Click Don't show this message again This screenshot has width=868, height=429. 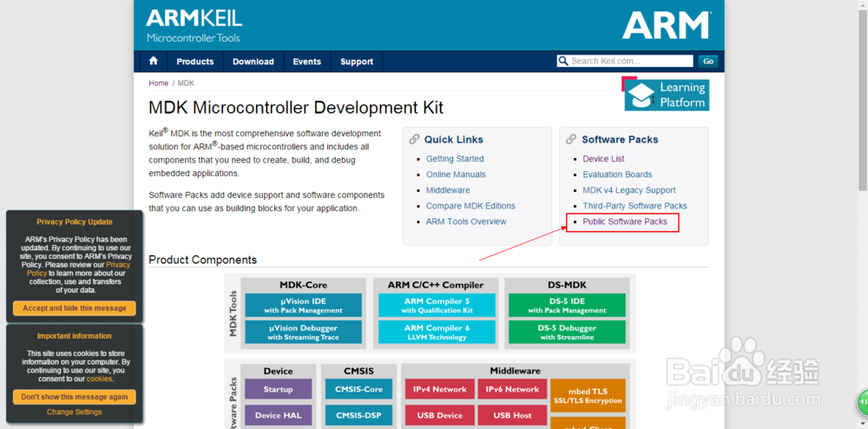pos(74,397)
